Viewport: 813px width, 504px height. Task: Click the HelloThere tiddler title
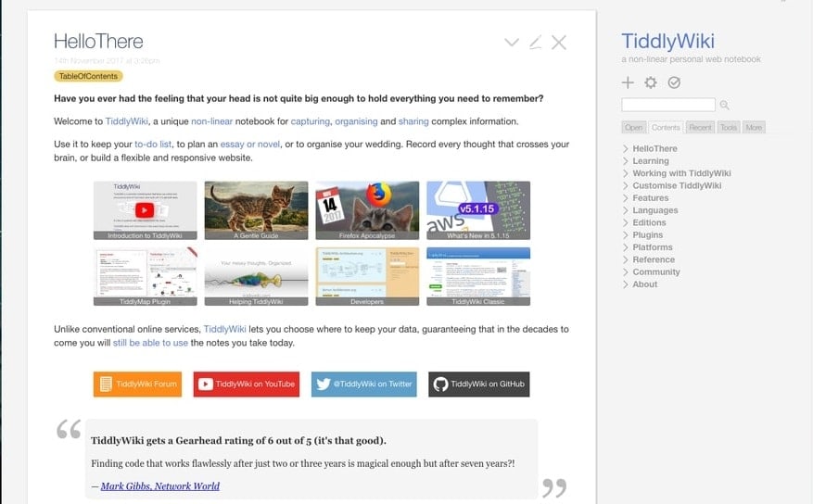(98, 42)
